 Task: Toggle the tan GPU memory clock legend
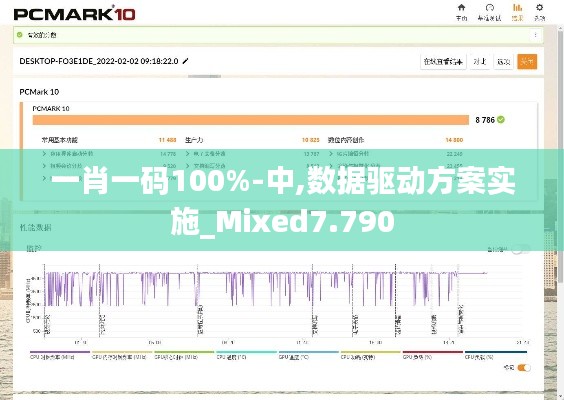(122, 355)
